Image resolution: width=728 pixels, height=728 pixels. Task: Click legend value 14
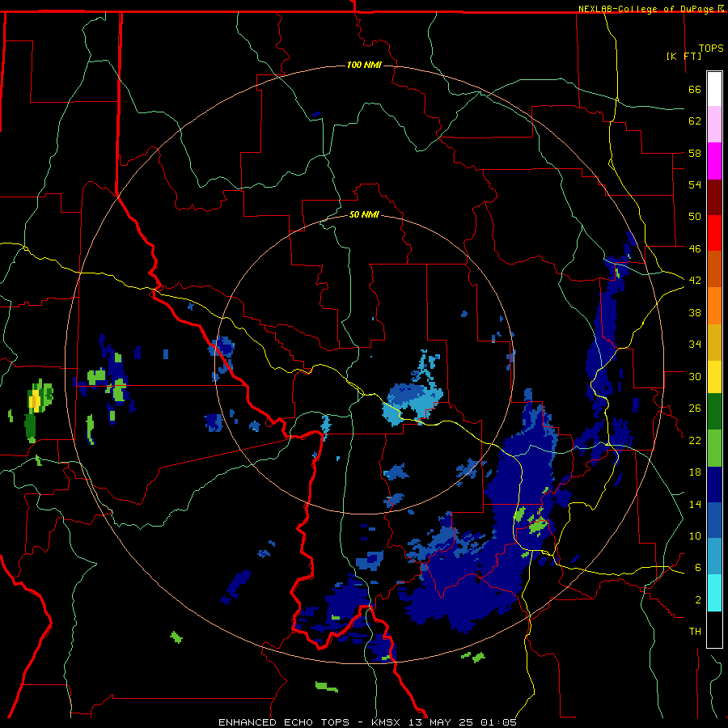tap(695, 504)
